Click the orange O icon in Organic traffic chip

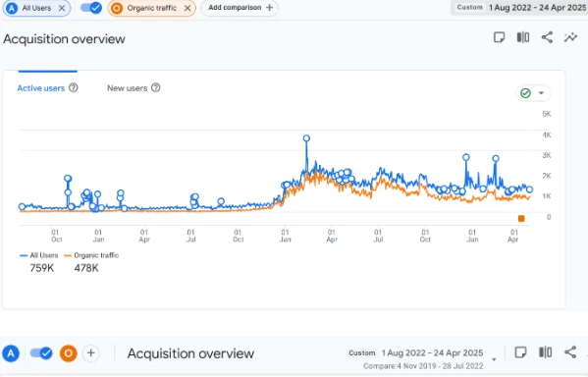click(x=116, y=8)
